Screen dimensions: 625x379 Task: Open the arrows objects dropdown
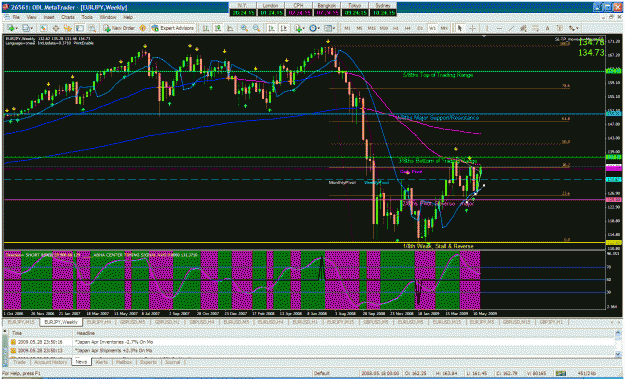coord(574,28)
